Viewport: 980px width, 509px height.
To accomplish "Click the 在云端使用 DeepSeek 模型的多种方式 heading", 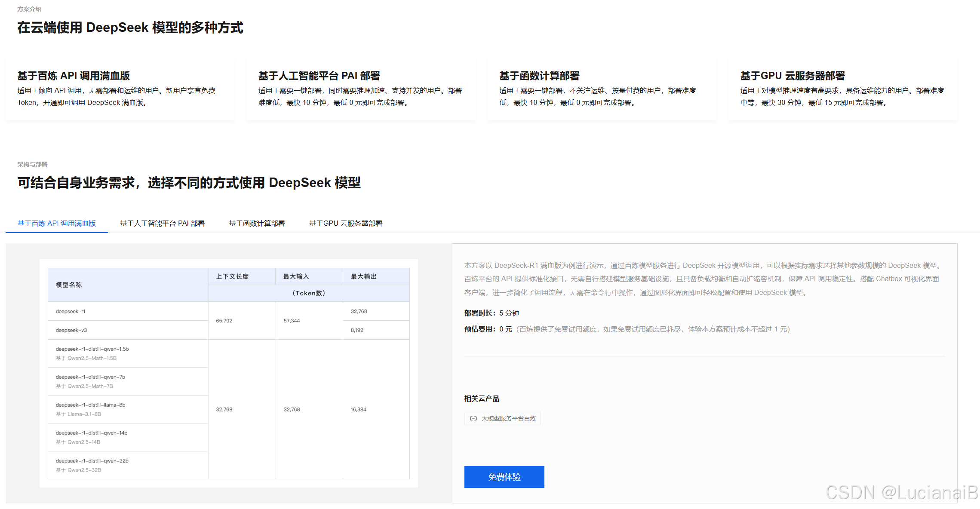I will pos(130,28).
